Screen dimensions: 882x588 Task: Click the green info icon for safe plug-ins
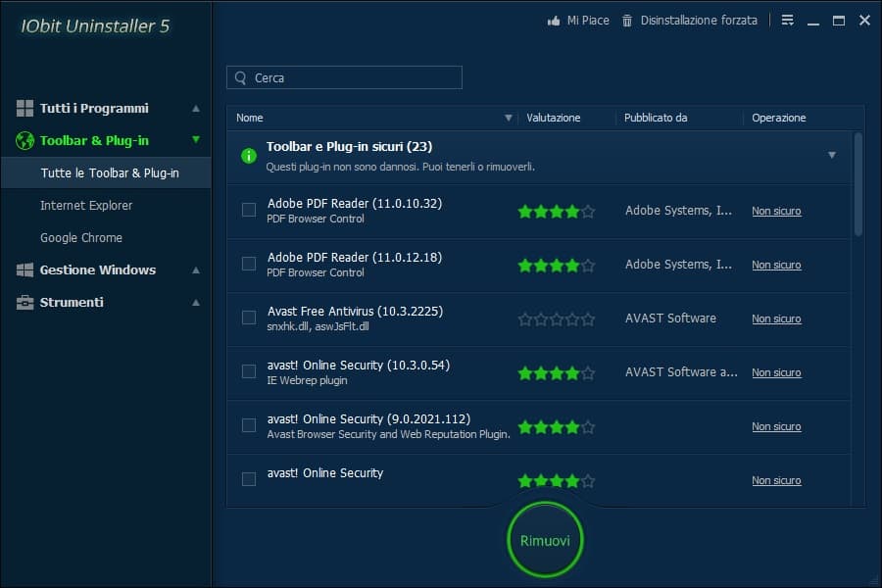[249, 156]
